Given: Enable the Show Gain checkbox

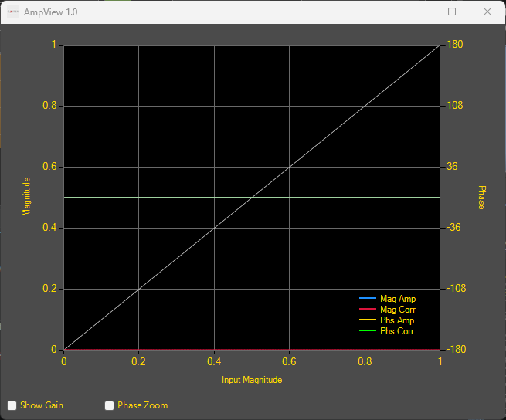Looking at the screenshot, I should click(x=12, y=405).
